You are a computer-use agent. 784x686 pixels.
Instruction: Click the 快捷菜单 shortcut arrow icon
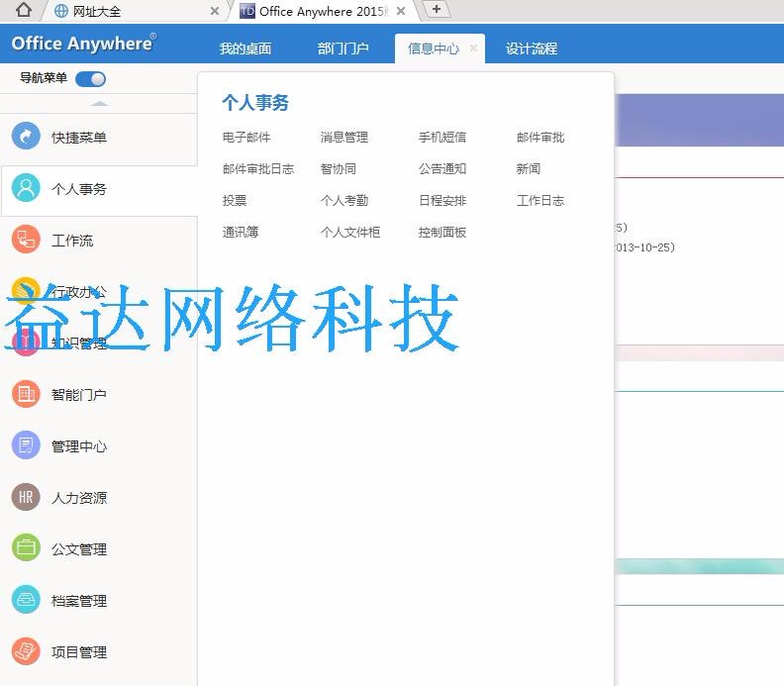[26, 137]
